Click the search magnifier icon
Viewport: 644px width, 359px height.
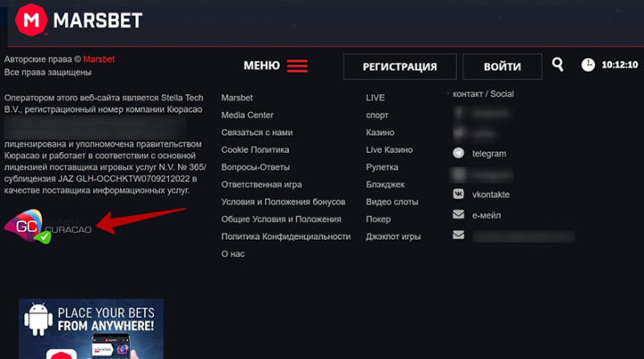[557, 64]
